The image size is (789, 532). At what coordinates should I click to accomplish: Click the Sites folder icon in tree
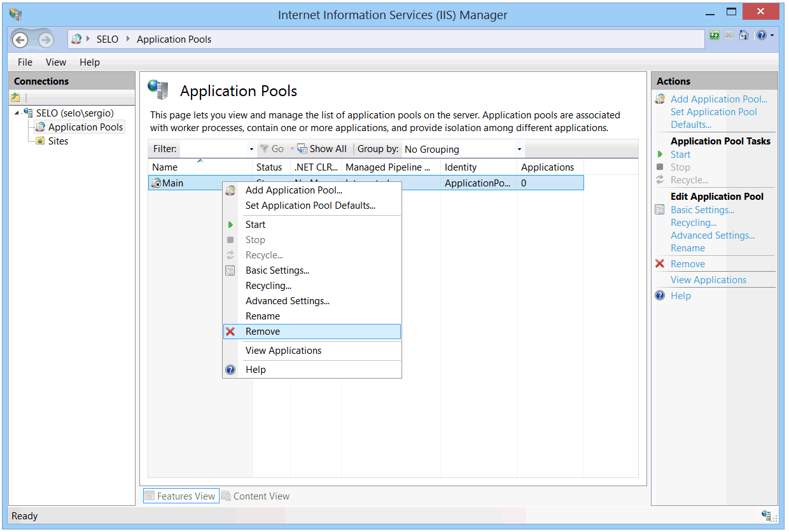point(40,141)
